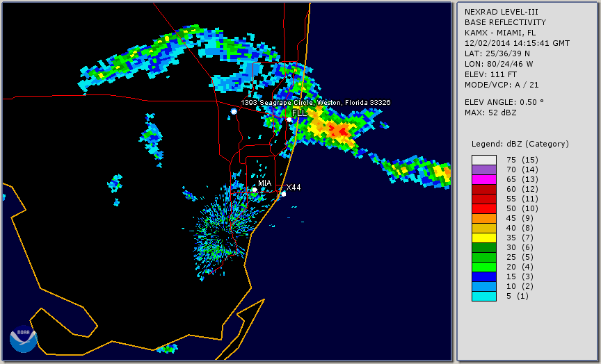Select the 40 dBZ gold legend swatch
The height and width of the screenshot is (364, 601).
tap(484, 228)
